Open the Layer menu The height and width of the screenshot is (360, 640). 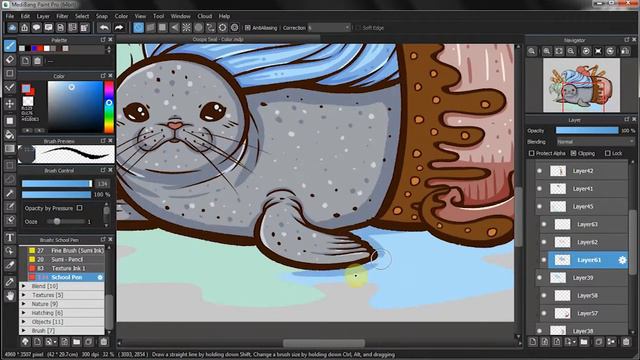click(43, 16)
